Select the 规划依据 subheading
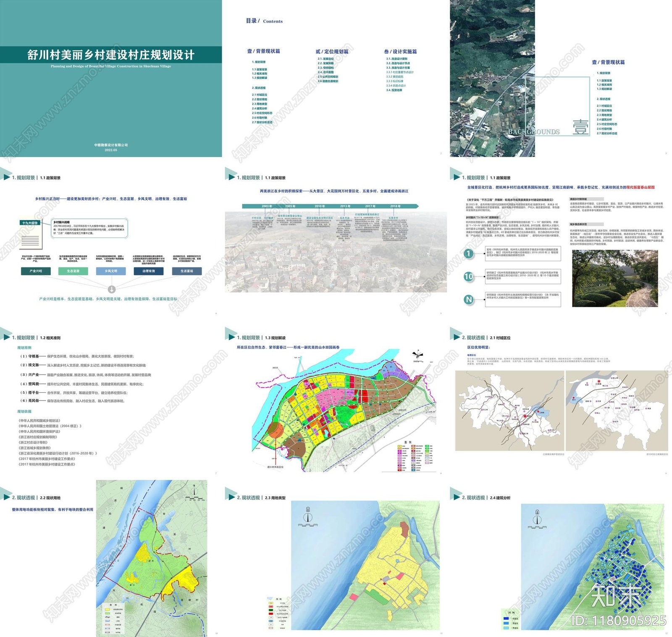The width and height of the screenshot is (672, 637). click(x=24, y=412)
